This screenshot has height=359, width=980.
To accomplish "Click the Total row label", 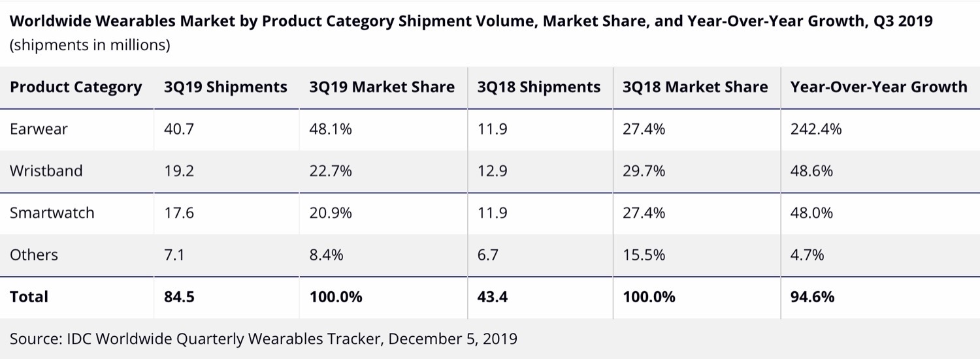I will tap(29, 296).
